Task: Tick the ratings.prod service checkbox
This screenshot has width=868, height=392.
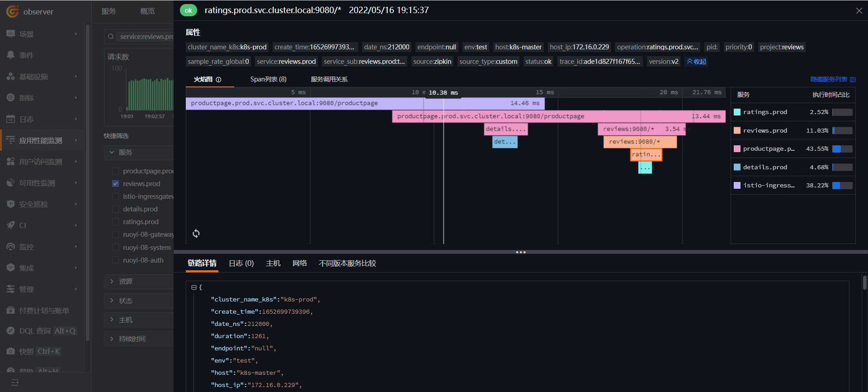Action: pos(115,222)
